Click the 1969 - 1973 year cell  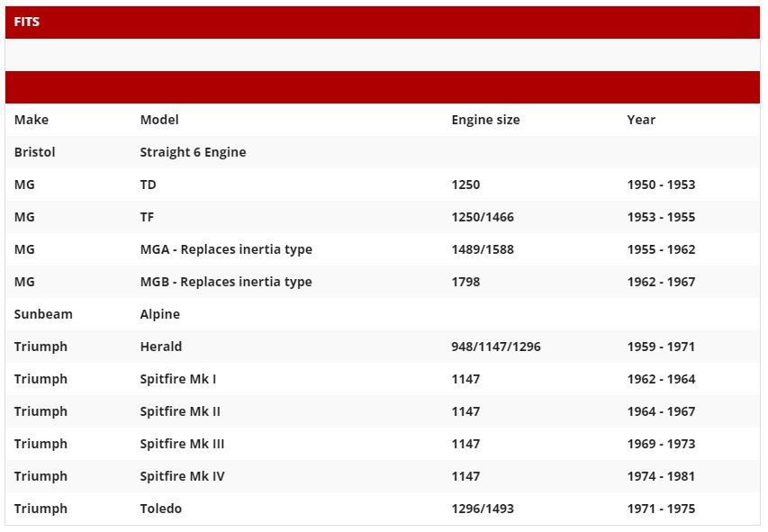[661, 443]
